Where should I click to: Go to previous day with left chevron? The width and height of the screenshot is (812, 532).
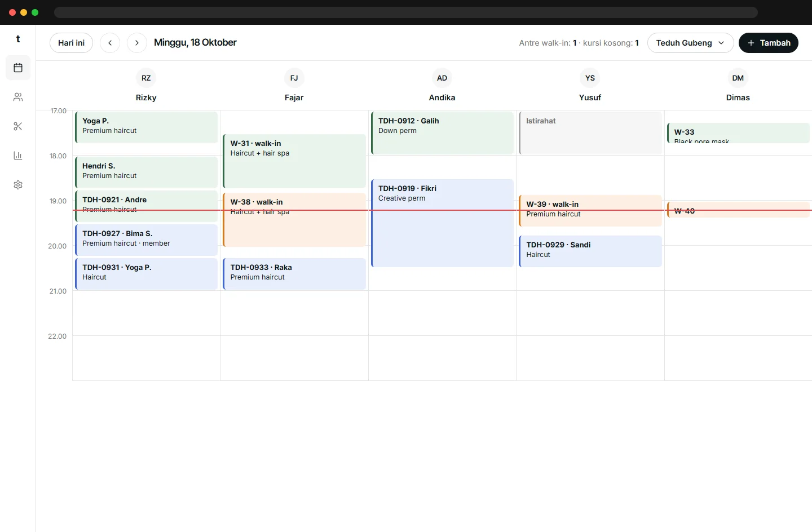click(110, 43)
